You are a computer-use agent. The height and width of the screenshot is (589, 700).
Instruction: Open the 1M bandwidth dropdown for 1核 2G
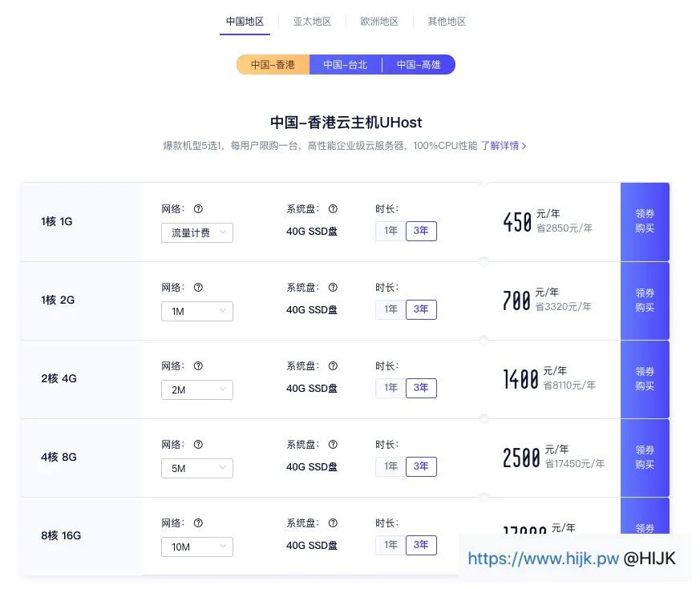(197, 311)
